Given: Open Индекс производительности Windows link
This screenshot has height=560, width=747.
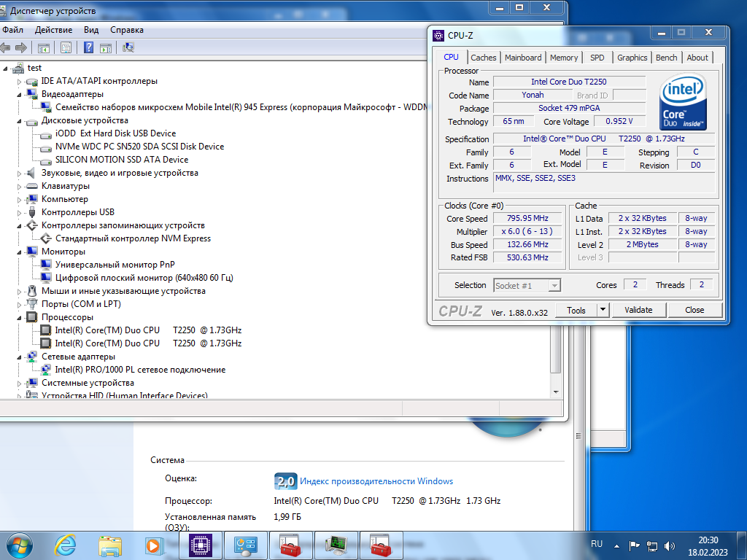Looking at the screenshot, I should tap(376, 481).
